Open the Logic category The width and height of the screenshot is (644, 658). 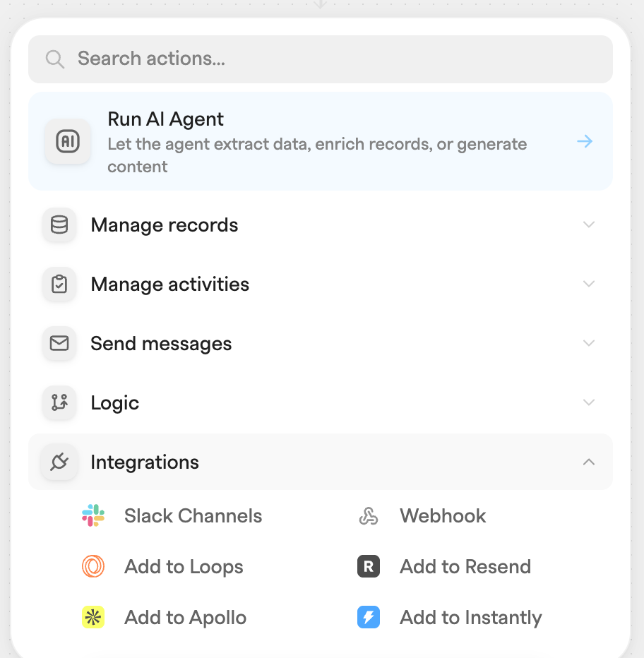coord(321,402)
